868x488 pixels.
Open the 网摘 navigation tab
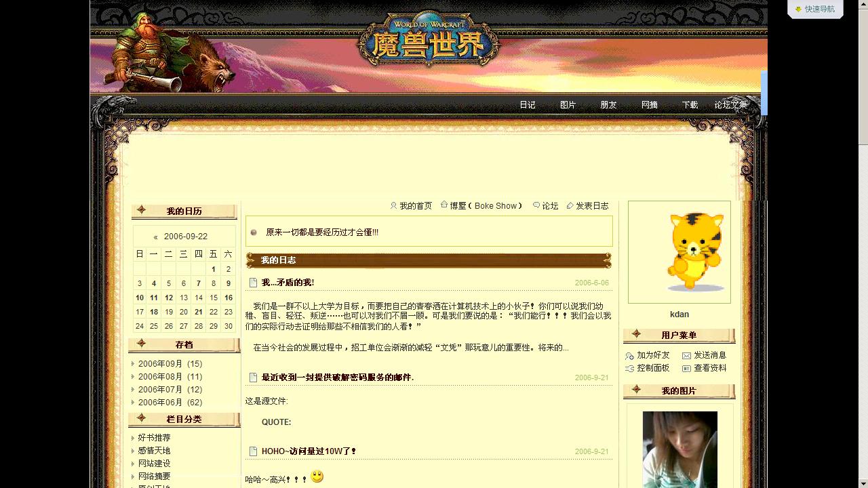tap(650, 105)
